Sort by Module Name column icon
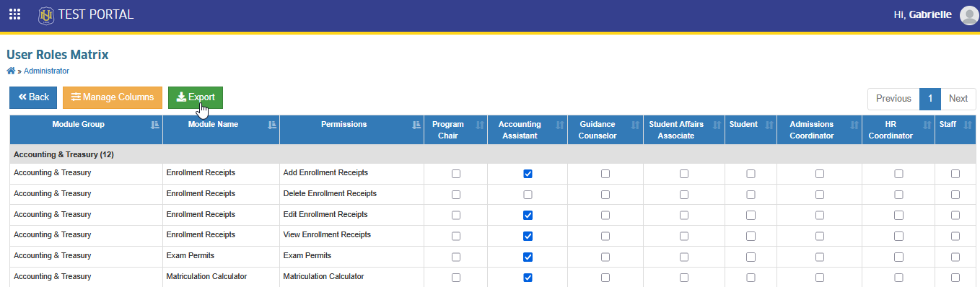Viewport: 980px width, 287px height. [x=271, y=125]
